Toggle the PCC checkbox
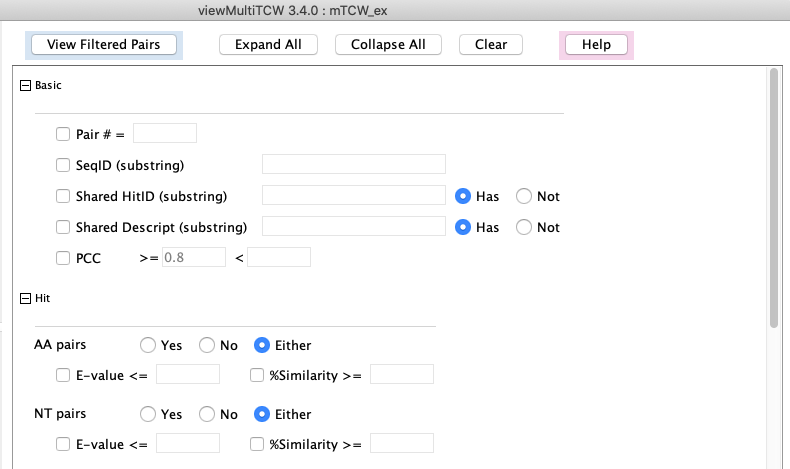The image size is (790, 469). click(64, 258)
